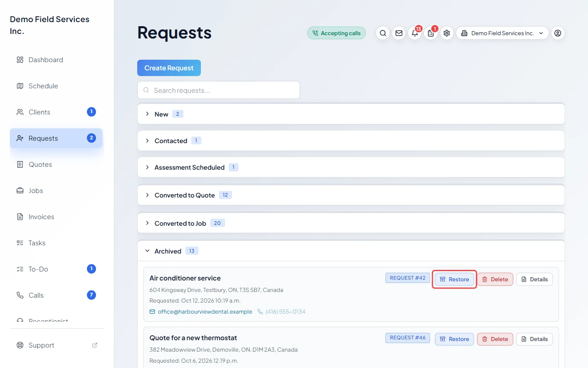Open the clipboard tasks icon in header
The height and width of the screenshot is (368, 588).
pos(431,33)
